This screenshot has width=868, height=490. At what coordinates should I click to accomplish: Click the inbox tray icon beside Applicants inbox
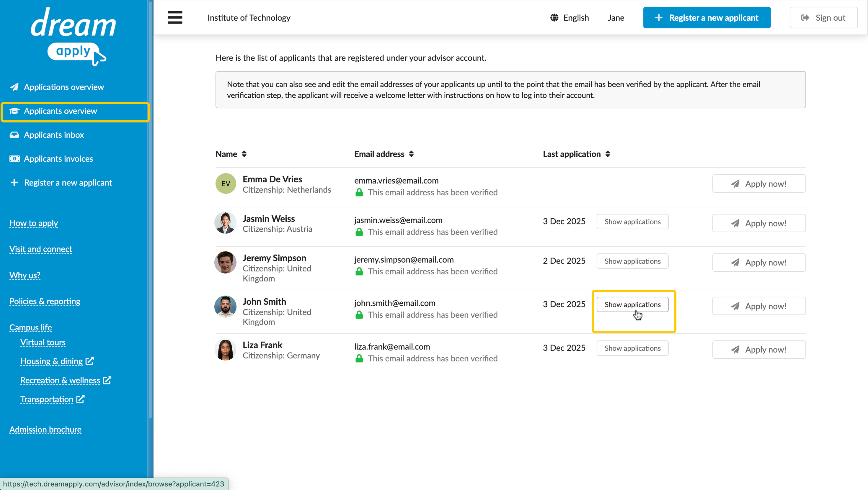14,135
